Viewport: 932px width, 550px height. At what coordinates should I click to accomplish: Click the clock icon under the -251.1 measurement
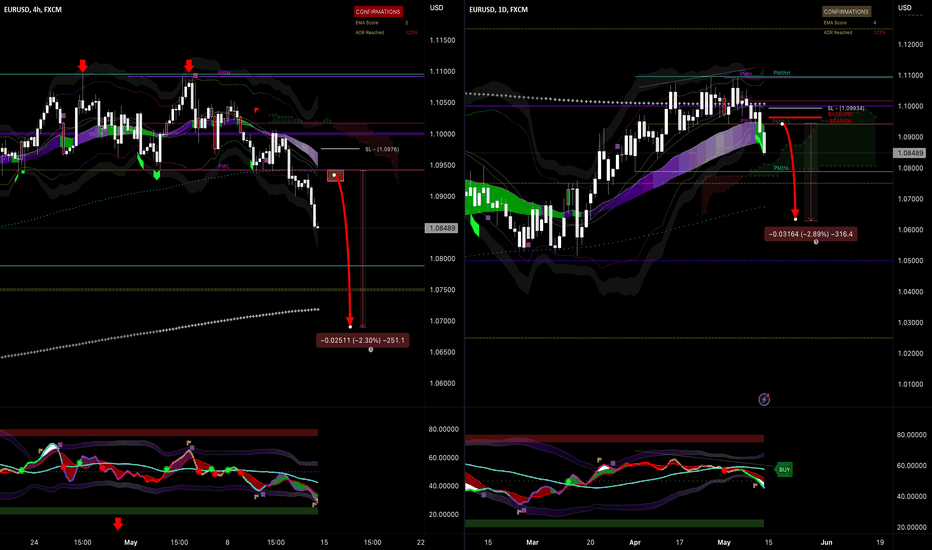click(x=371, y=350)
